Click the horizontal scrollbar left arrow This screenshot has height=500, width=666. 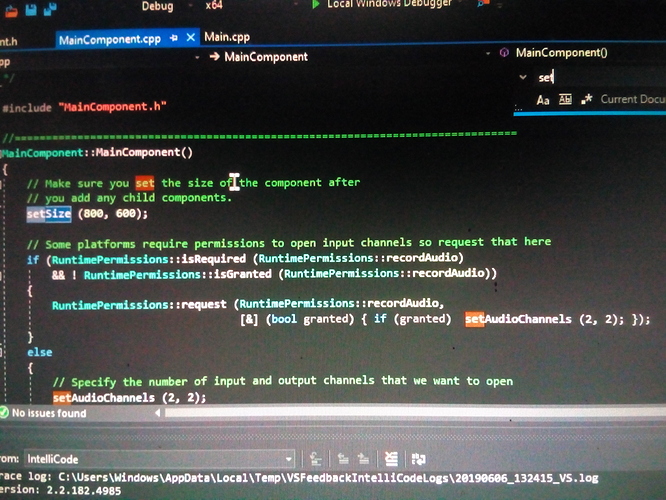pos(158,412)
